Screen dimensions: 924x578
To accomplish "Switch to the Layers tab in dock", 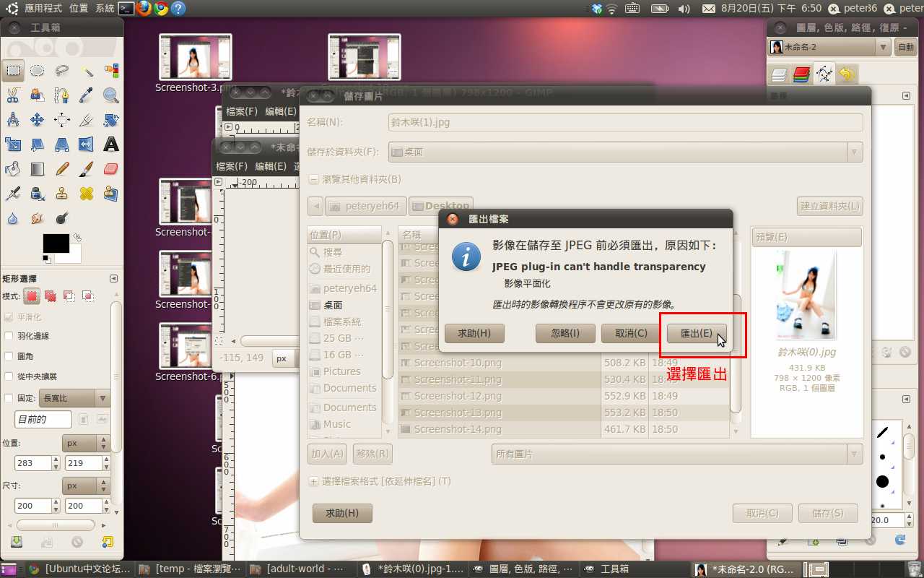I will click(x=779, y=74).
